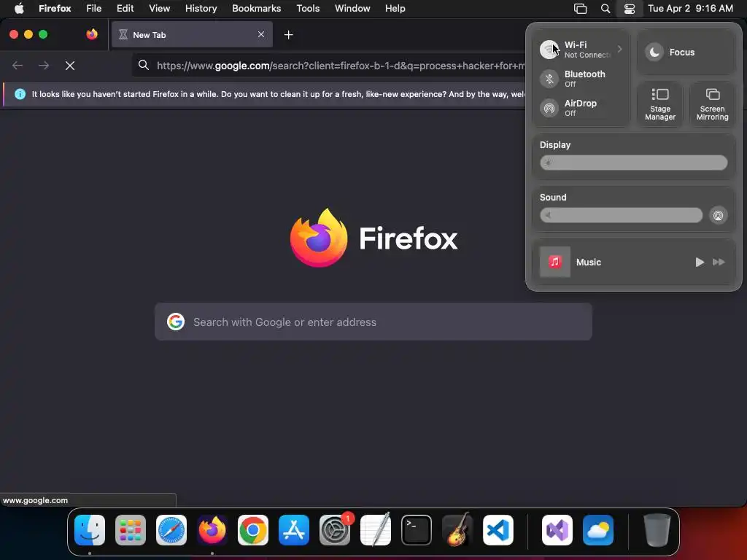The width and height of the screenshot is (747, 560).
Task: Click the Stage Manager icon in the menu bar
Action: point(580,9)
